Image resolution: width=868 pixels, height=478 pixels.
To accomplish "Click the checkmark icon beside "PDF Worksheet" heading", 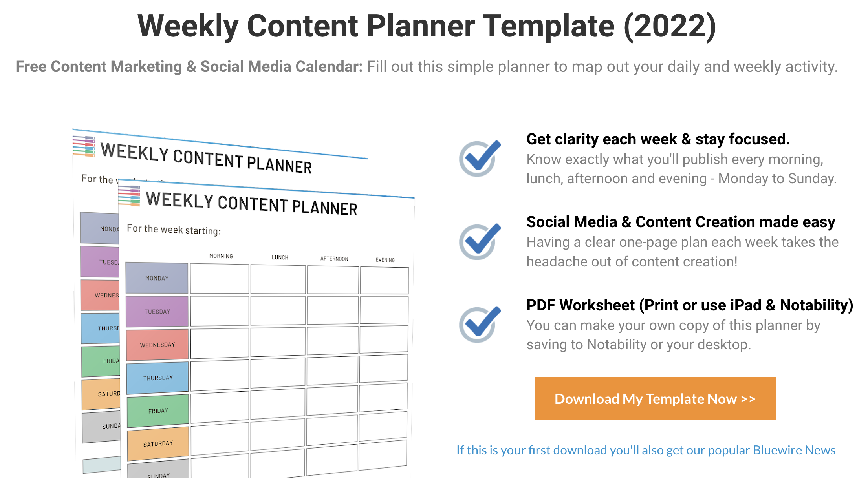I will click(x=480, y=324).
